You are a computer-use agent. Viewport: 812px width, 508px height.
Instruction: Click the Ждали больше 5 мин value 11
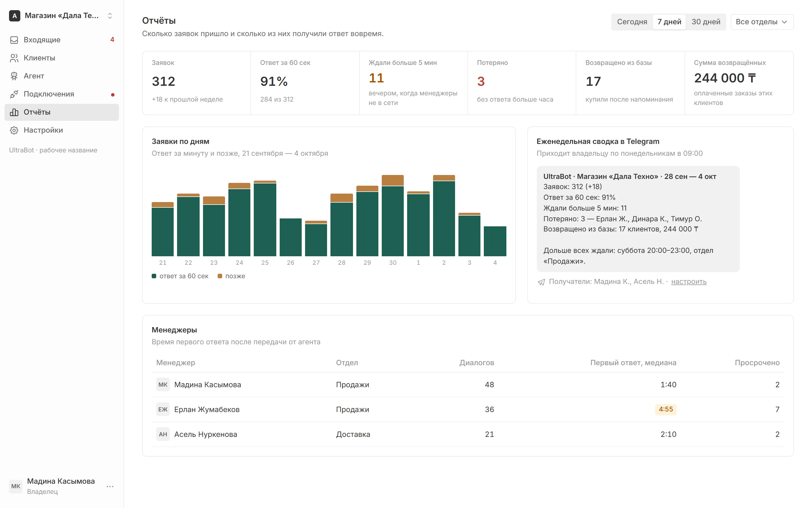pos(376,78)
